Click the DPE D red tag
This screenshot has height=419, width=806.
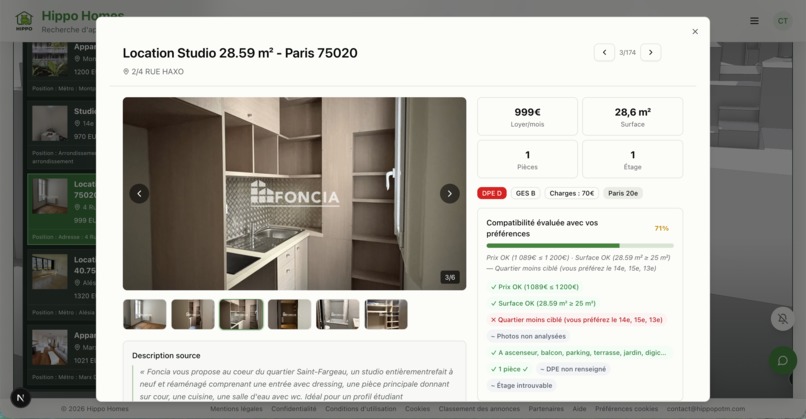click(492, 193)
